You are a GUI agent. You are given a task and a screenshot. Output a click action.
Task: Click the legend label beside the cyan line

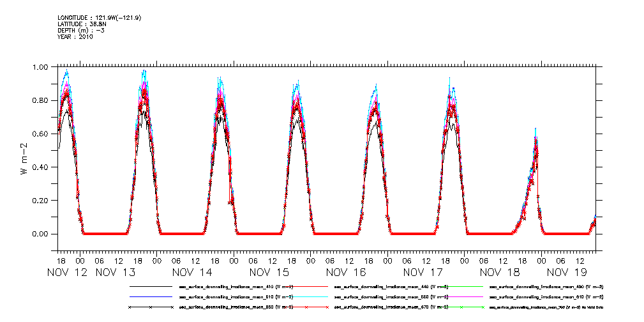point(391,296)
